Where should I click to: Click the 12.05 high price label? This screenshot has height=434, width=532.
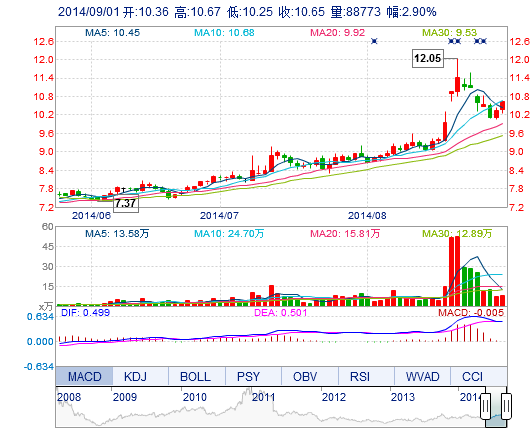point(428,58)
